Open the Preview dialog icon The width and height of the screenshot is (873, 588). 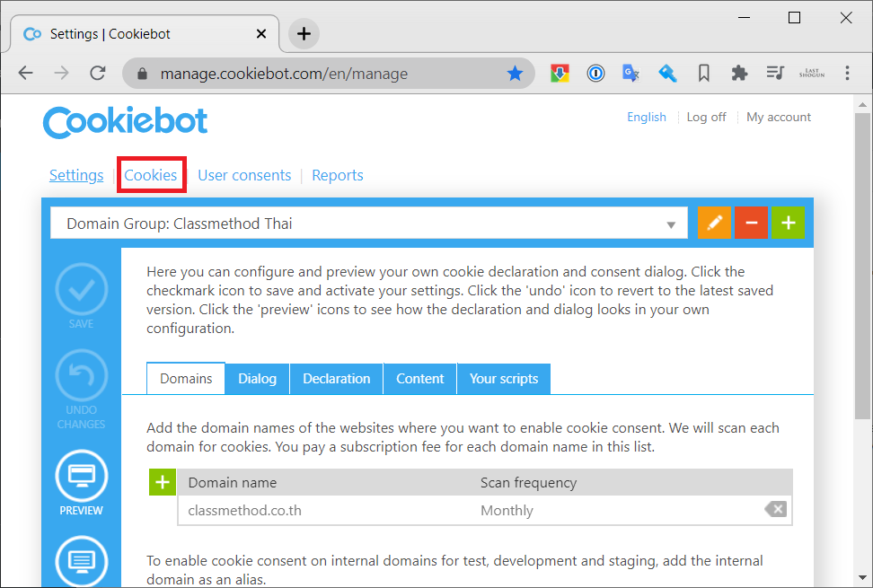[81, 476]
